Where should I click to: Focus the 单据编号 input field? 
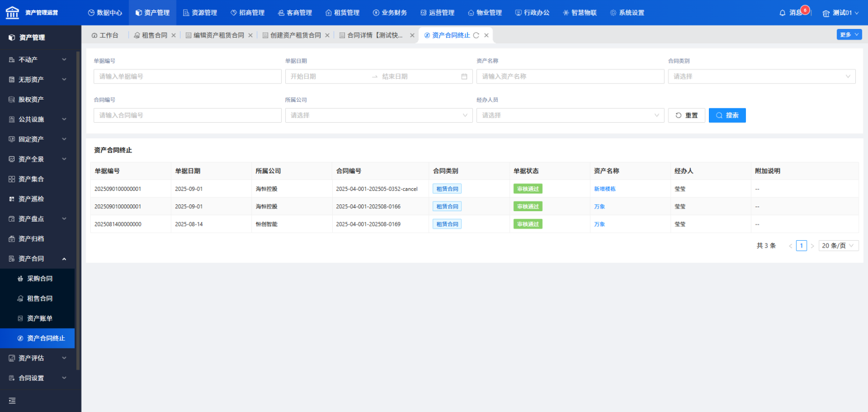point(187,76)
